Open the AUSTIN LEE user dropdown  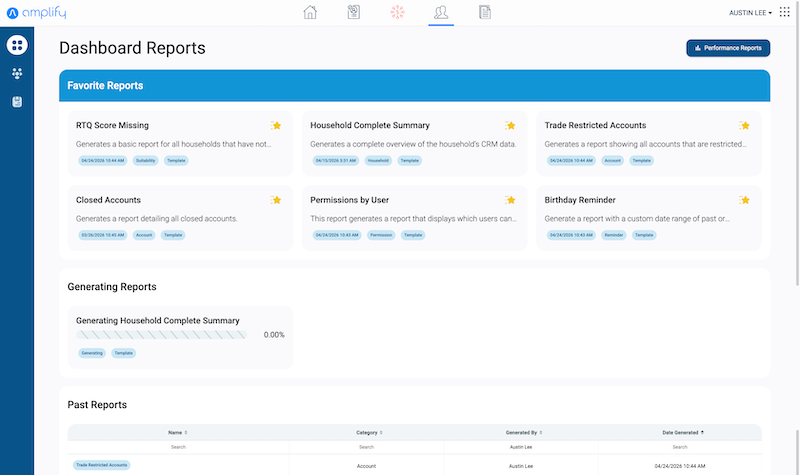[x=750, y=13]
